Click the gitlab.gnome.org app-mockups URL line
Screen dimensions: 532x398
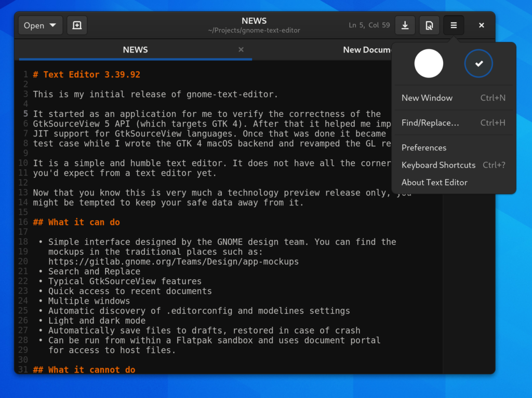tap(174, 262)
